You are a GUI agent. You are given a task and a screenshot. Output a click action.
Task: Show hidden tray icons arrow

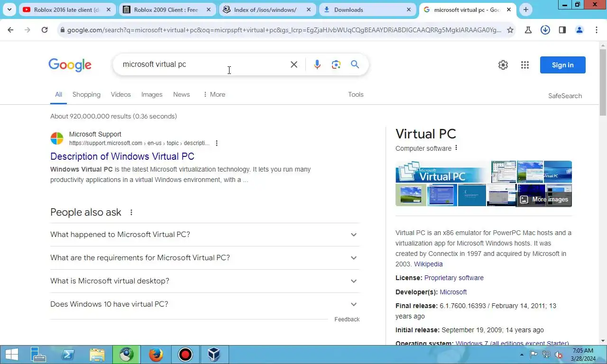click(522, 355)
